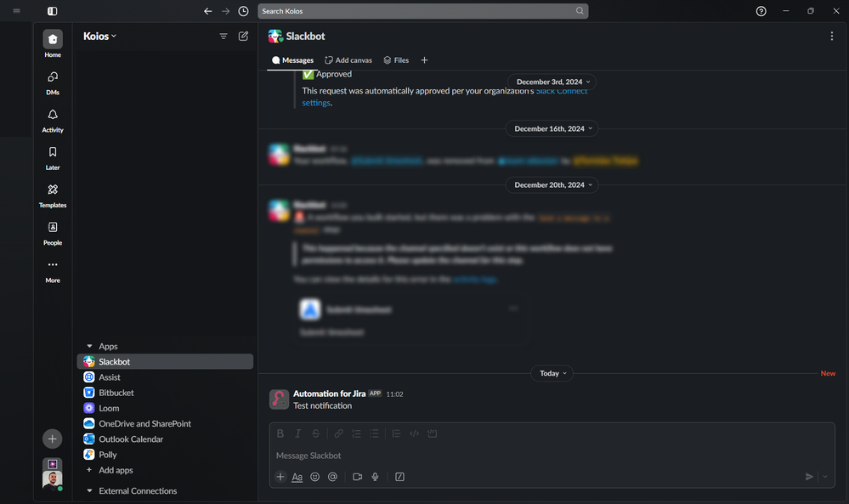Viewport: 849px width, 504px height.
Task: Open the Activity bell in the sidebar
Action: (53, 120)
